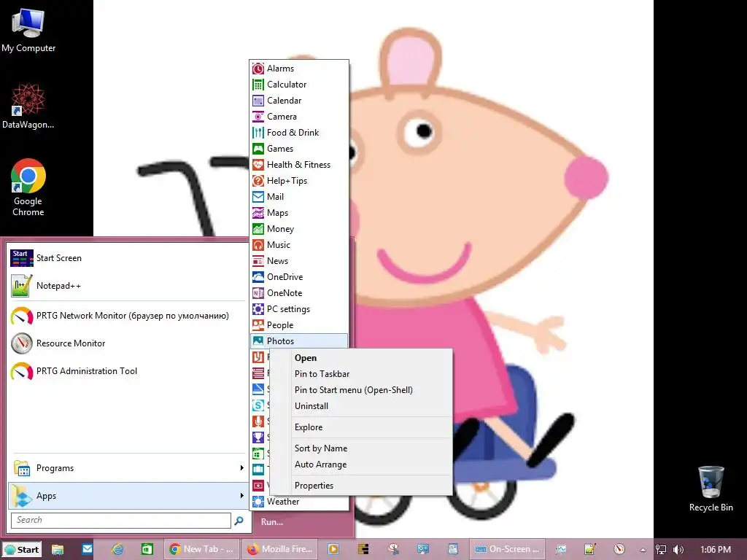Image resolution: width=747 pixels, height=560 pixels.
Task: Open Notepad++ icon on the taskbar
Action: tap(589, 550)
